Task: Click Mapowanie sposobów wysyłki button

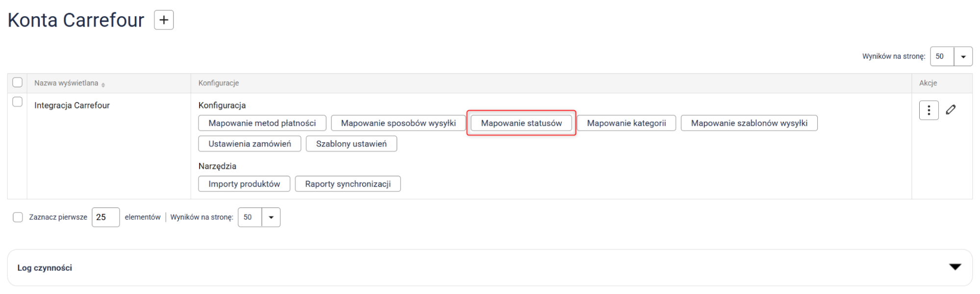Action: [x=398, y=123]
